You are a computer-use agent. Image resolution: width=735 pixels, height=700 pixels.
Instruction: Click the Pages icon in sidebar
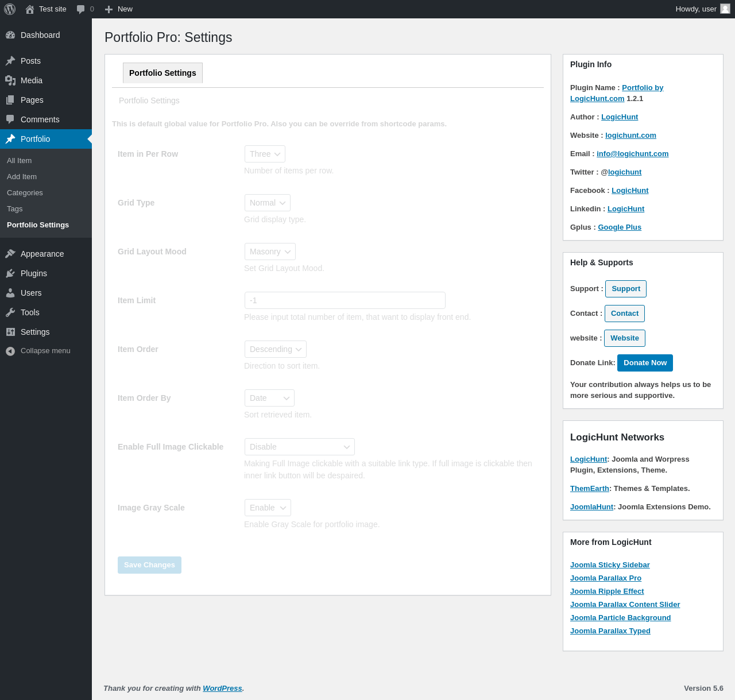tap(10, 100)
